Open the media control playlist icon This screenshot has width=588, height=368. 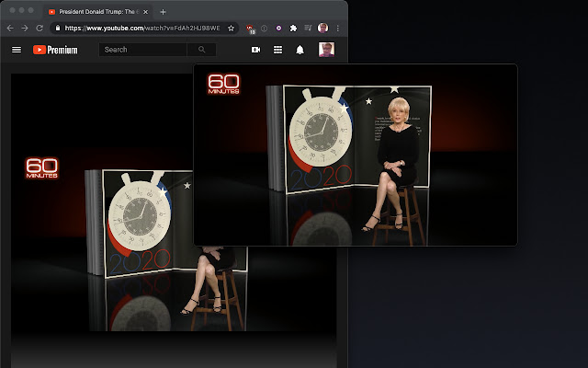click(308, 28)
